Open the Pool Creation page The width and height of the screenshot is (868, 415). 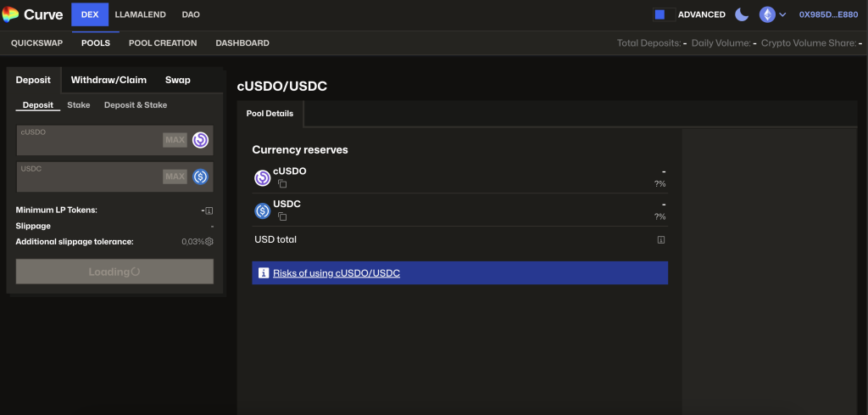[163, 43]
